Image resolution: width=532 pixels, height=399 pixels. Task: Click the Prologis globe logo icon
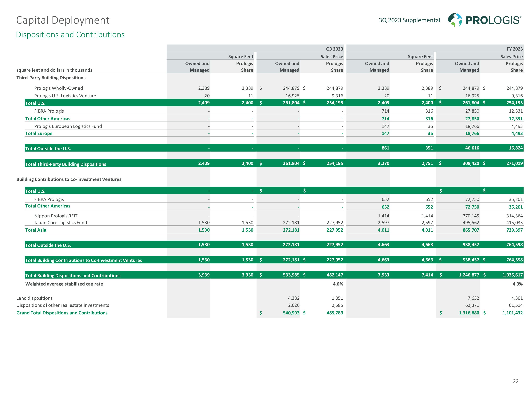(455, 20)
